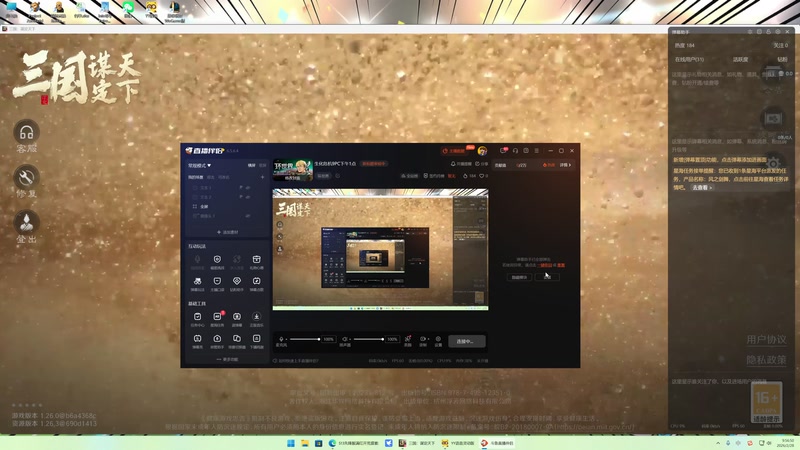Switch to 横屏 landscape orientation
Image resolution: width=800 pixels, height=450 pixels.
[x=252, y=165]
